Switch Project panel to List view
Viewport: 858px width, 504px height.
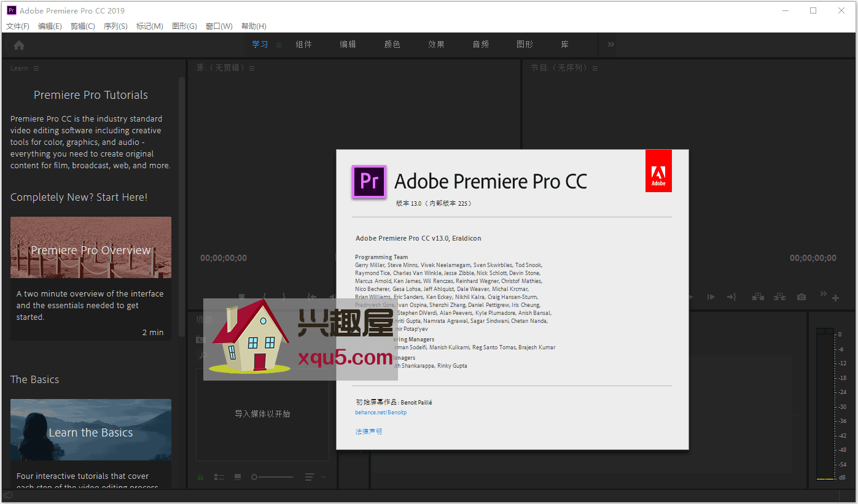[x=219, y=477]
